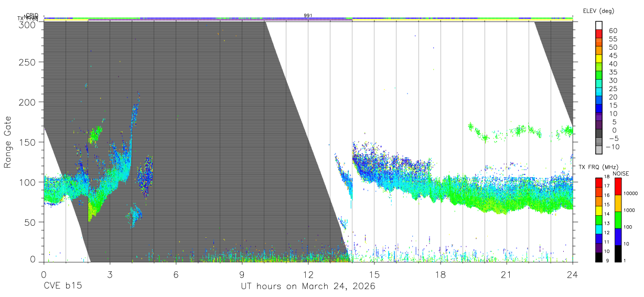The width and height of the screenshot is (644, 297).
Task: Click the black bottom swatch of NOISE colorbar
Action: pyautogui.click(x=618, y=253)
